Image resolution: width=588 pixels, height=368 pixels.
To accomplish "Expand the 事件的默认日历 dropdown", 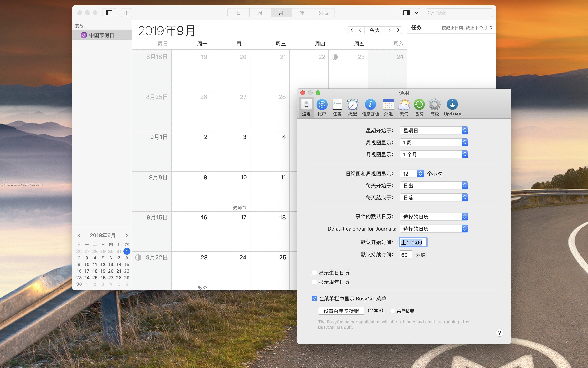I will [x=434, y=217].
